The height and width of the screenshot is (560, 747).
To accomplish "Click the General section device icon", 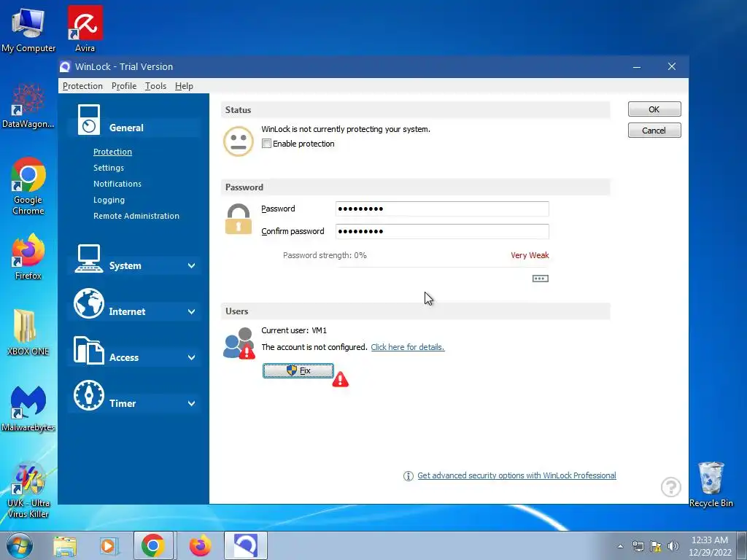I will (88, 120).
